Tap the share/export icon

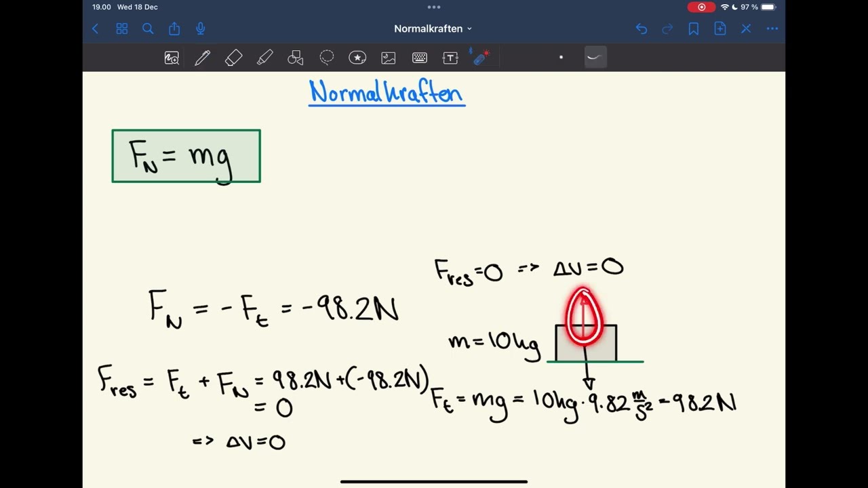click(174, 28)
